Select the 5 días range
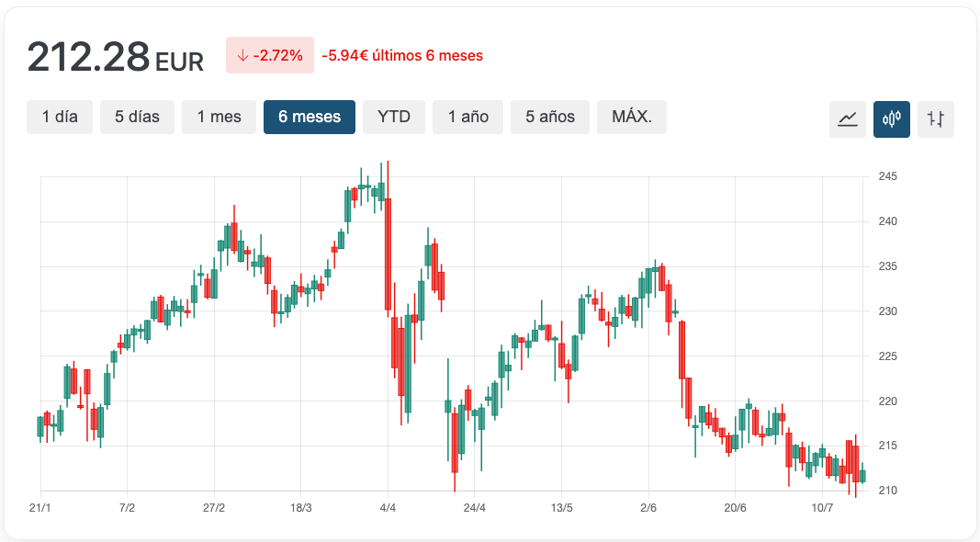 click(137, 117)
